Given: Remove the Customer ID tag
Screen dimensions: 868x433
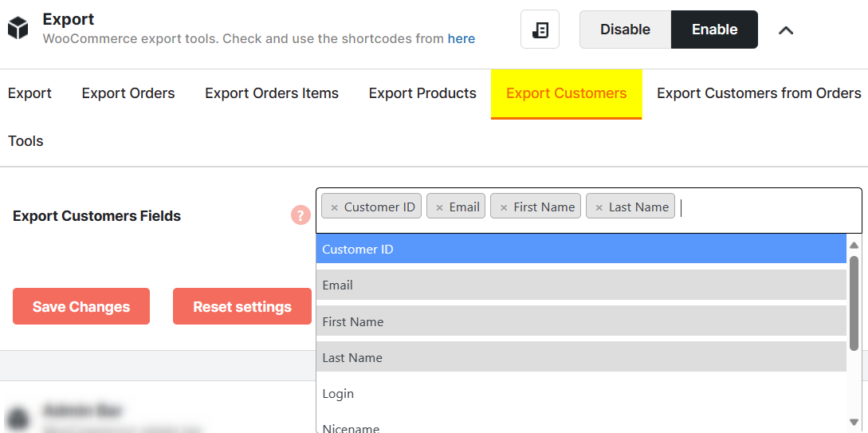Looking at the screenshot, I should click(x=335, y=207).
